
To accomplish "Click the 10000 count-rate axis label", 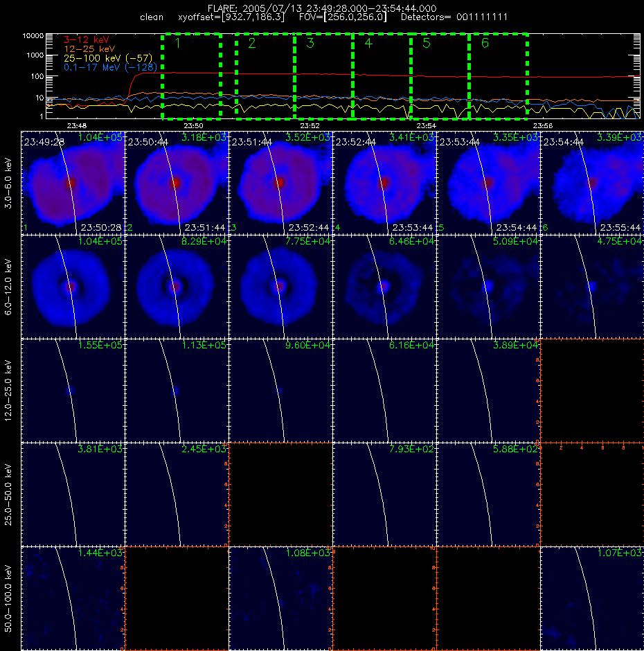I will 33,36.
